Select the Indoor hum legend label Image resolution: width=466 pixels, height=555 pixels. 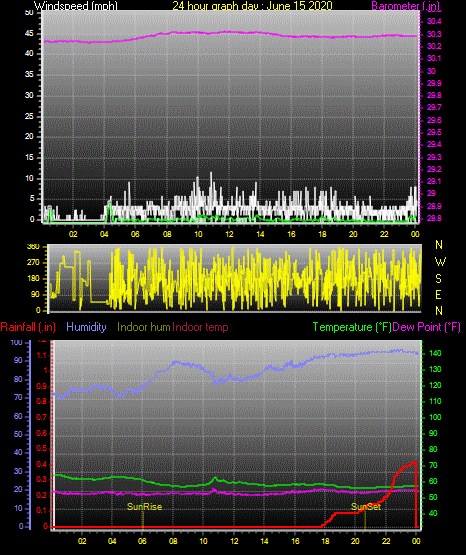pyautogui.click(x=144, y=327)
